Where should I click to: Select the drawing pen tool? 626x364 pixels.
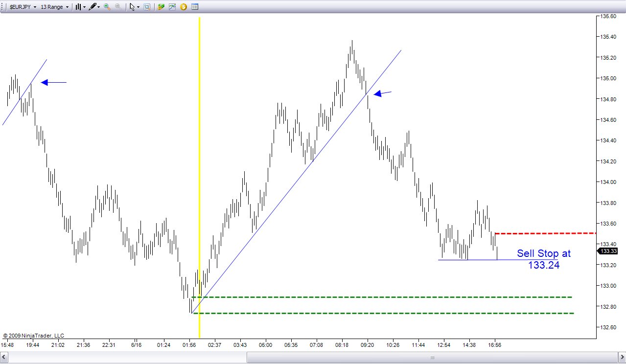pyautogui.click(x=93, y=7)
